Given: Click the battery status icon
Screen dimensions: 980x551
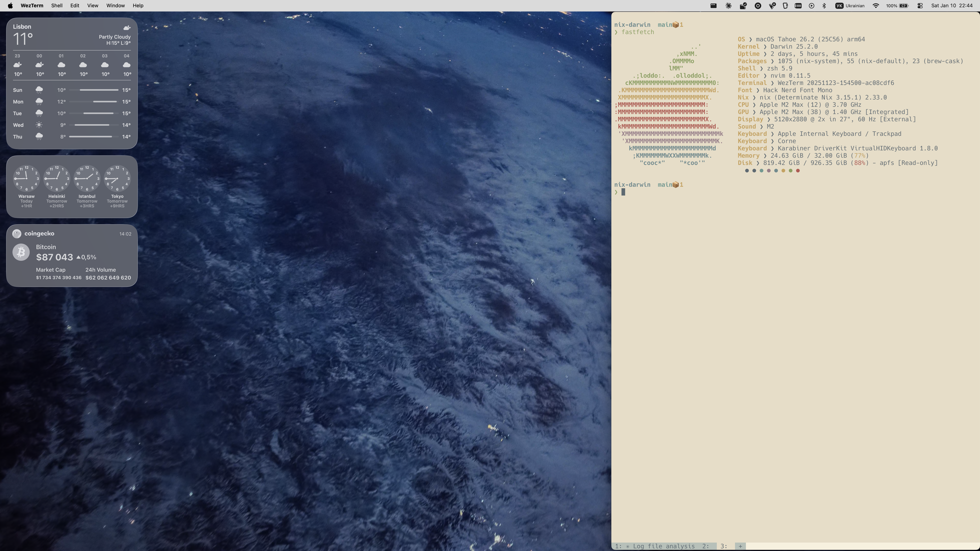Looking at the screenshot, I should click(903, 6).
